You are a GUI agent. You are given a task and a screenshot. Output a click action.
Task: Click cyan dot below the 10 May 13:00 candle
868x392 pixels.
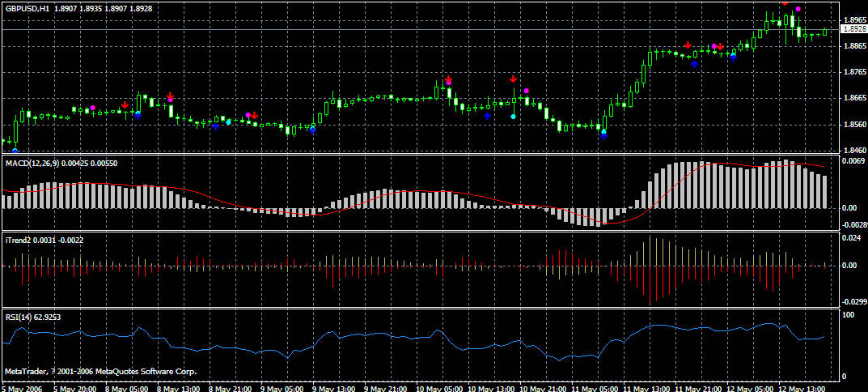513,117
